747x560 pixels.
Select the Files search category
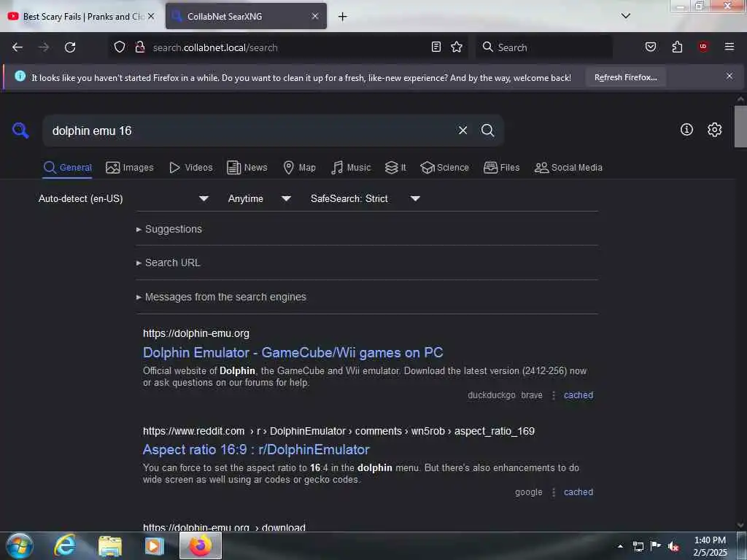coord(502,168)
